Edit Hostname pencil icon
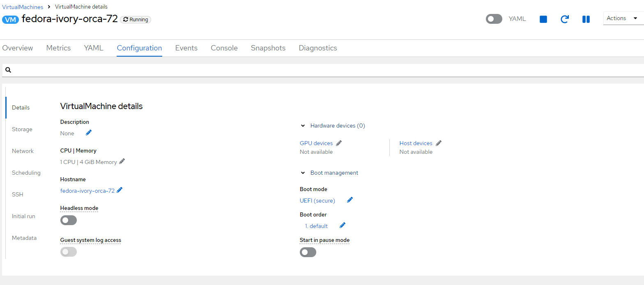 [120, 190]
